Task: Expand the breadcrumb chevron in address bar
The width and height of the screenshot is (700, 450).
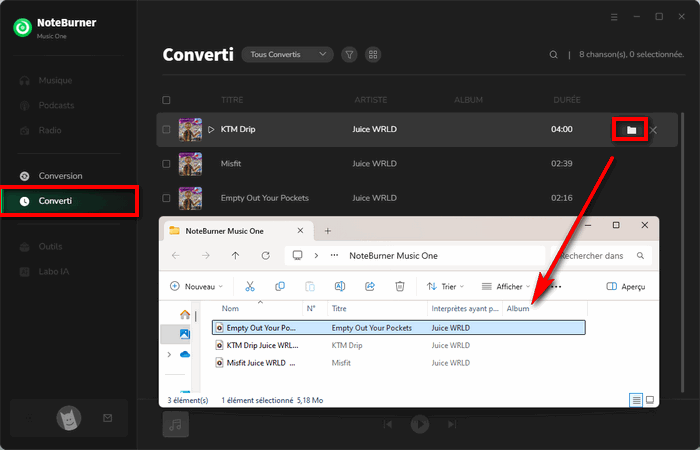Action: [316, 256]
